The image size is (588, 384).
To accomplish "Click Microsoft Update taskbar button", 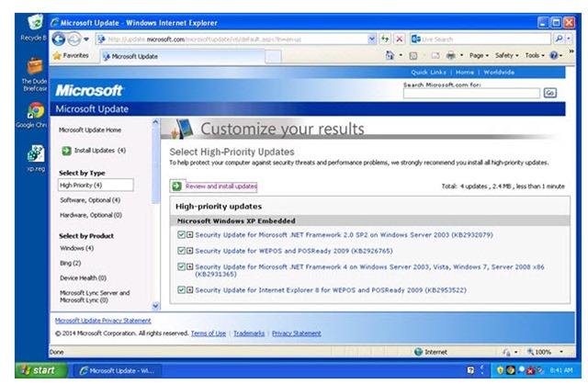I will tap(118, 371).
